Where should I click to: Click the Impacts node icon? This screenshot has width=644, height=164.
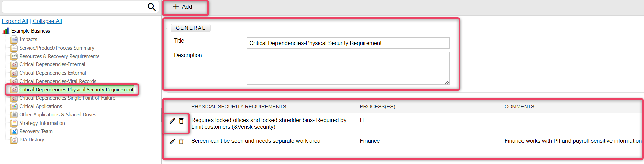(14, 39)
